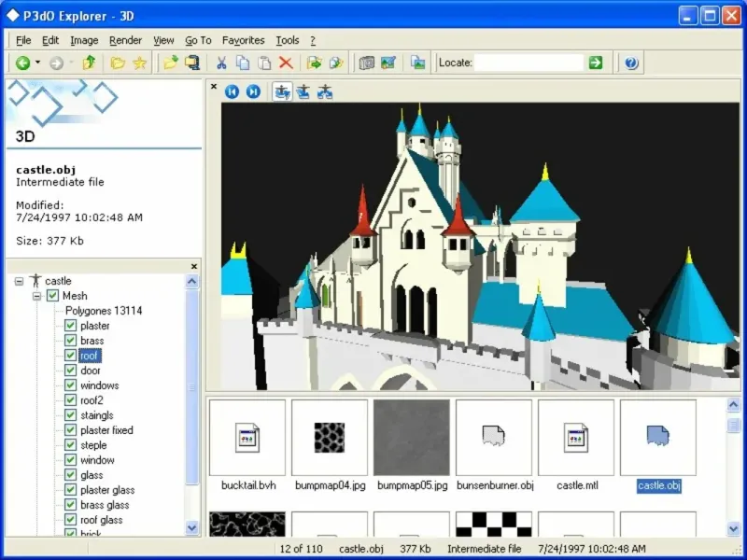Click the green Back navigation arrow
This screenshot has height=560, width=747.
[x=22, y=63]
